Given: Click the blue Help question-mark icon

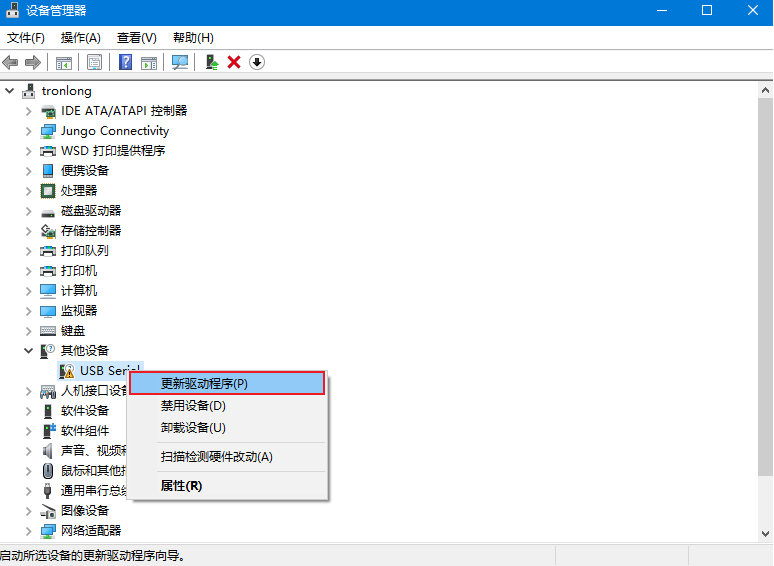Looking at the screenshot, I should click(x=125, y=62).
